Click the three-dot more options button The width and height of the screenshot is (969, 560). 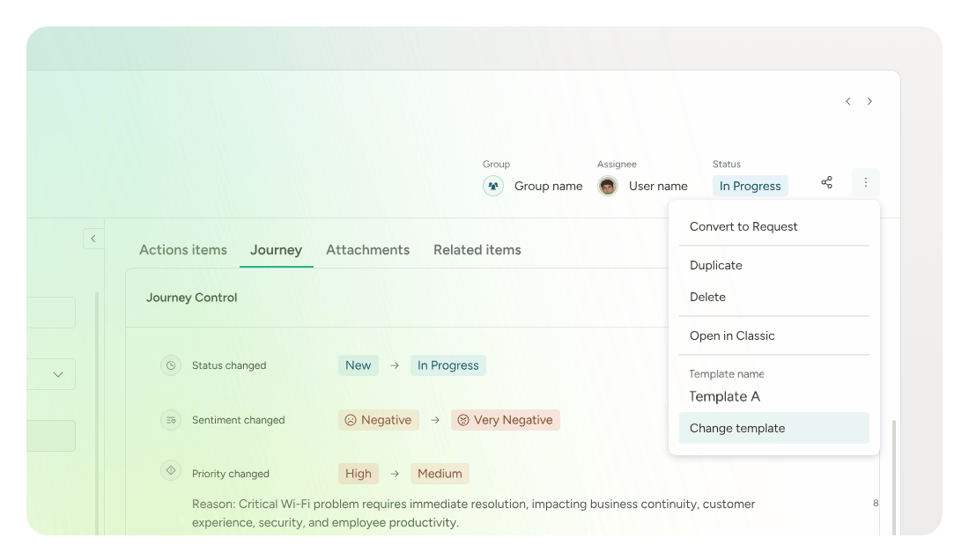tap(865, 182)
